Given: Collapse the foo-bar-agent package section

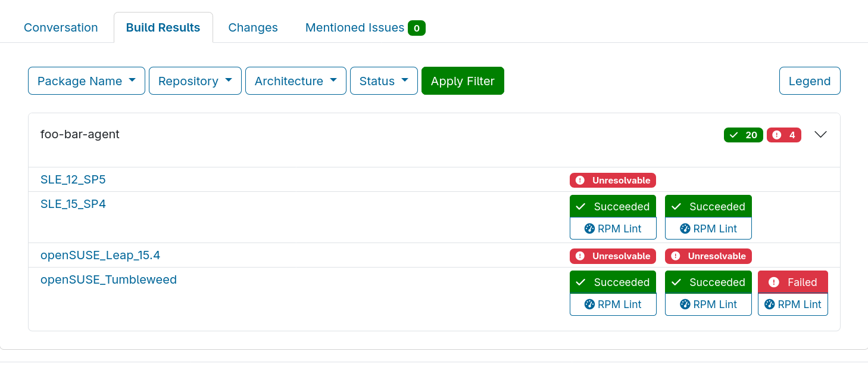Looking at the screenshot, I should pyautogui.click(x=820, y=135).
